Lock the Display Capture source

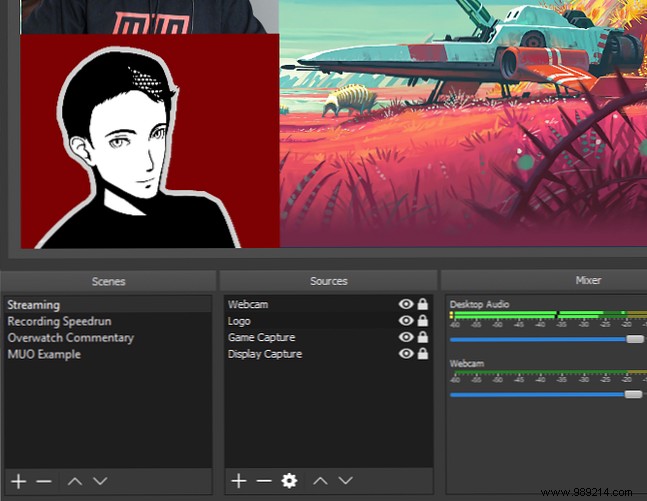(x=423, y=354)
